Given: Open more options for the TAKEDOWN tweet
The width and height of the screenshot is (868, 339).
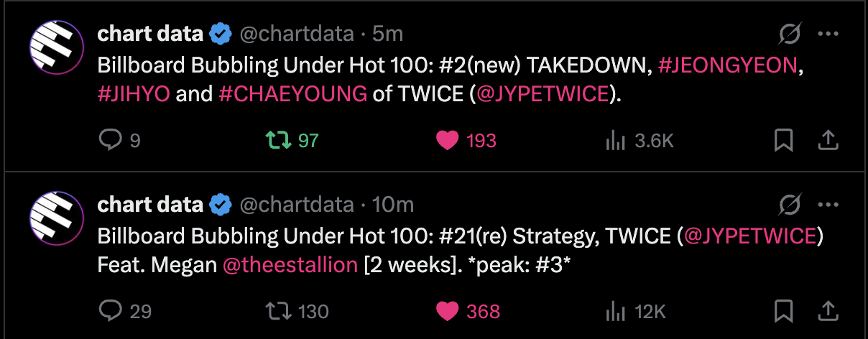Looking at the screenshot, I should pos(828,34).
